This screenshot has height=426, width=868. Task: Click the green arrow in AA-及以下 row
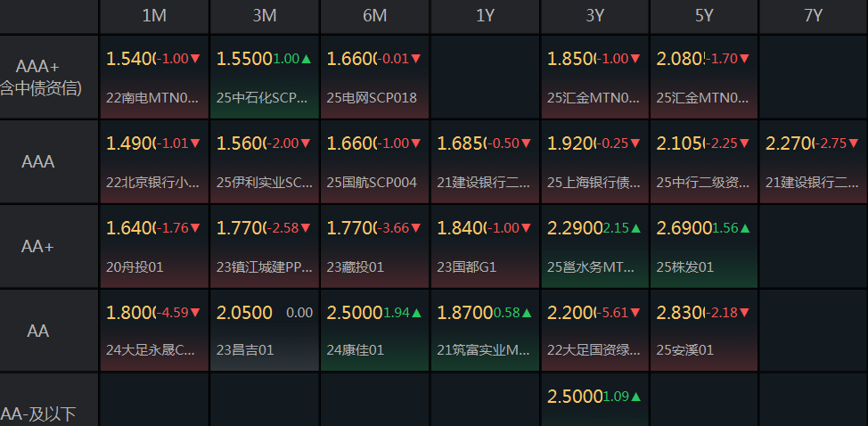pos(636,397)
